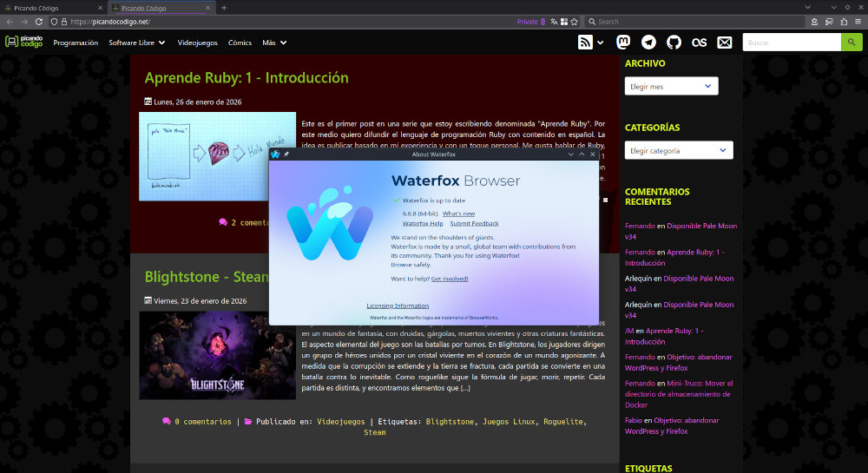The height and width of the screenshot is (473, 868).
Task: Open the 0 comentarios link
Action: [x=202, y=422]
